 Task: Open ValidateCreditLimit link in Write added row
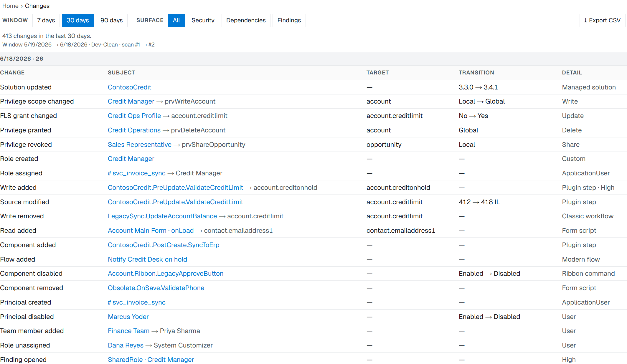176,187
